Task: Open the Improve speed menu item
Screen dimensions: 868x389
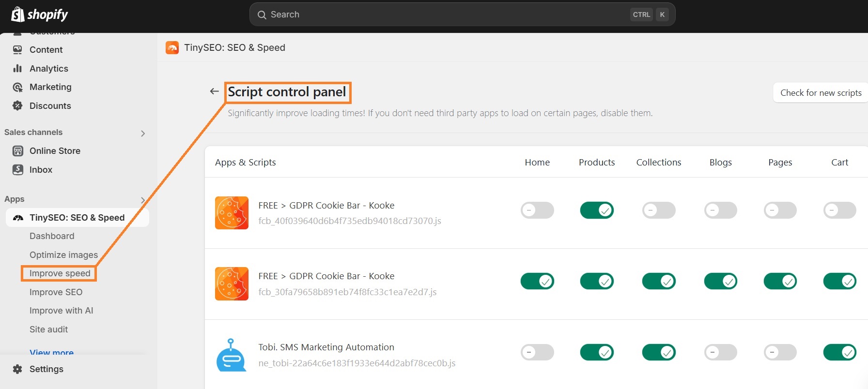Action: (x=60, y=273)
